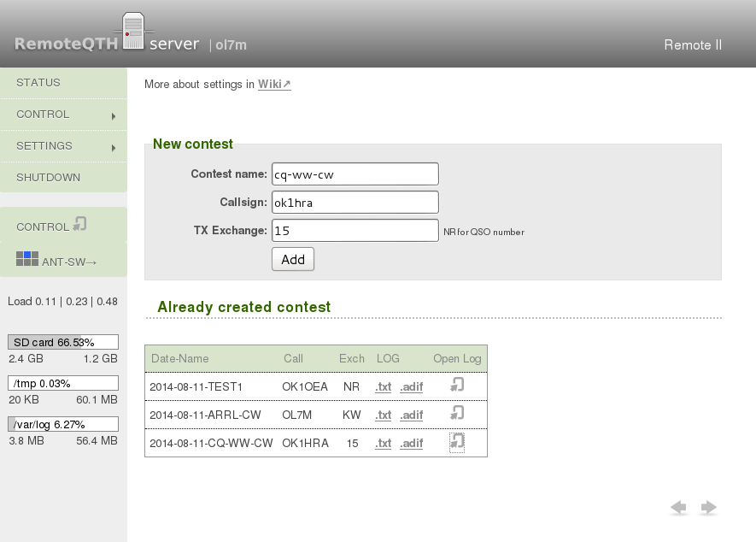Open log for 2014-08-11-CQ-WW-CW contest
This screenshot has width=756, height=542.
coord(457,442)
